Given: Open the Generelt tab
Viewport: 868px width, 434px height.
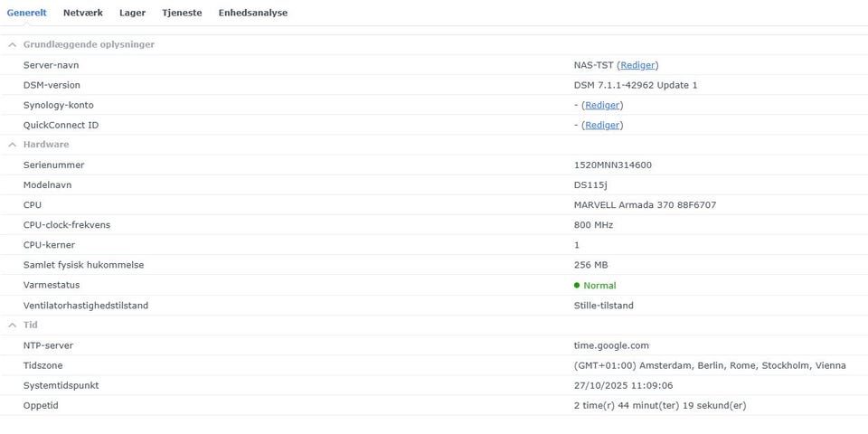Looking at the screenshot, I should pyautogui.click(x=26, y=13).
